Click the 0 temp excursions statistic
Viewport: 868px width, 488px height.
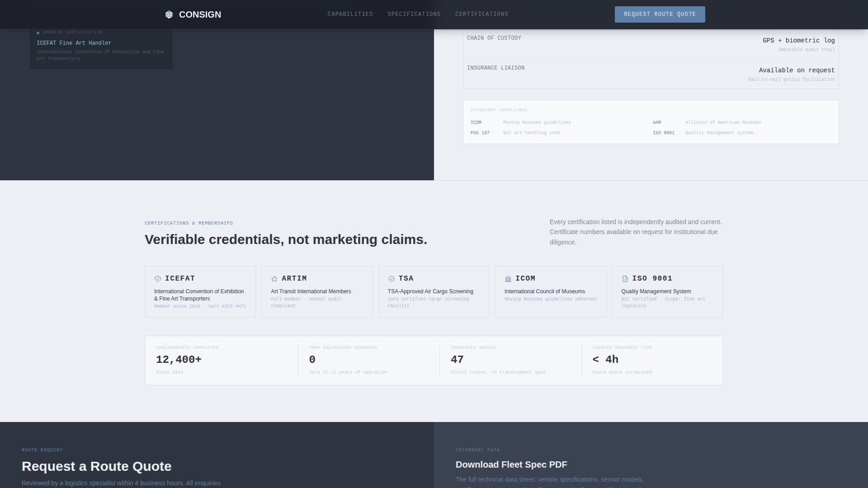(312, 360)
